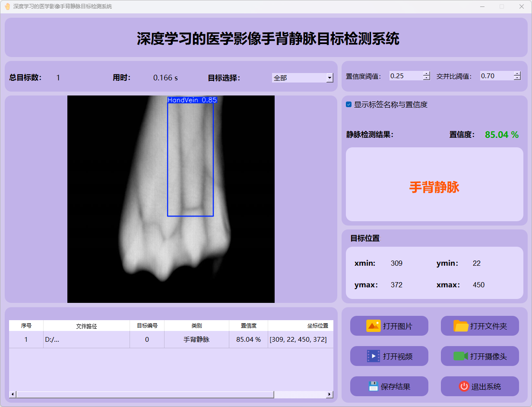Increase the 置信度阈值 value with up arrow
532x407 pixels.
click(427, 73)
